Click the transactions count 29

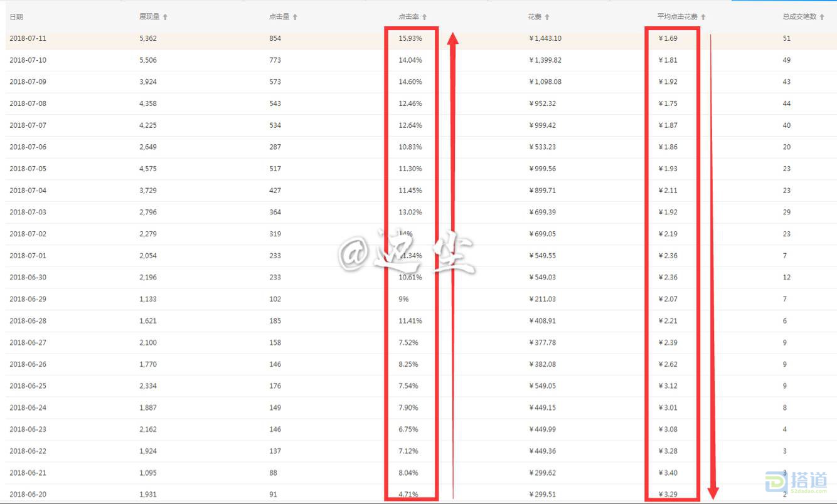coord(787,213)
